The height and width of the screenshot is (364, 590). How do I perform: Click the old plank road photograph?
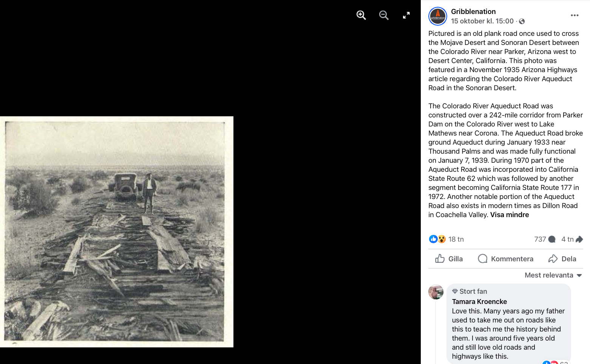pos(117,232)
